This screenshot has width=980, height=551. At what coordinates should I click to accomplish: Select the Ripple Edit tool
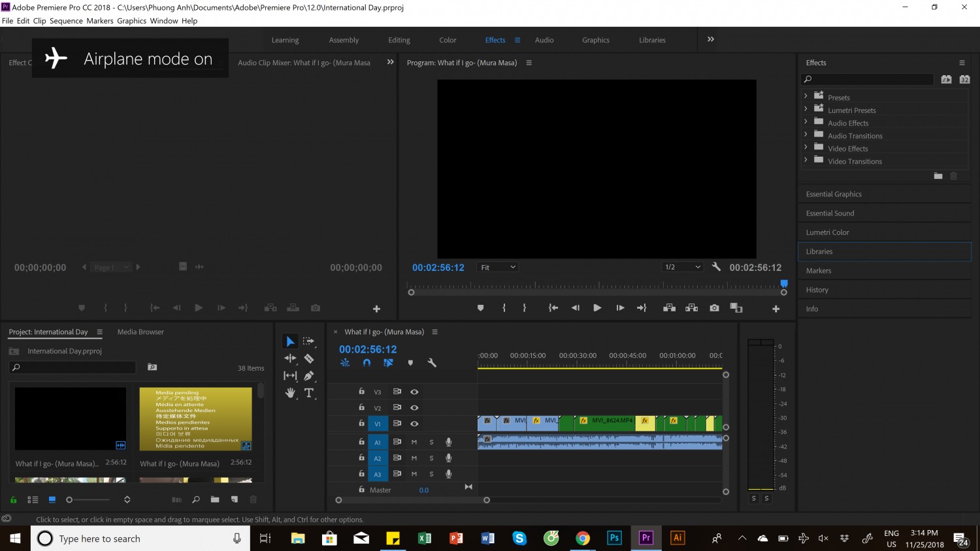click(290, 358)
